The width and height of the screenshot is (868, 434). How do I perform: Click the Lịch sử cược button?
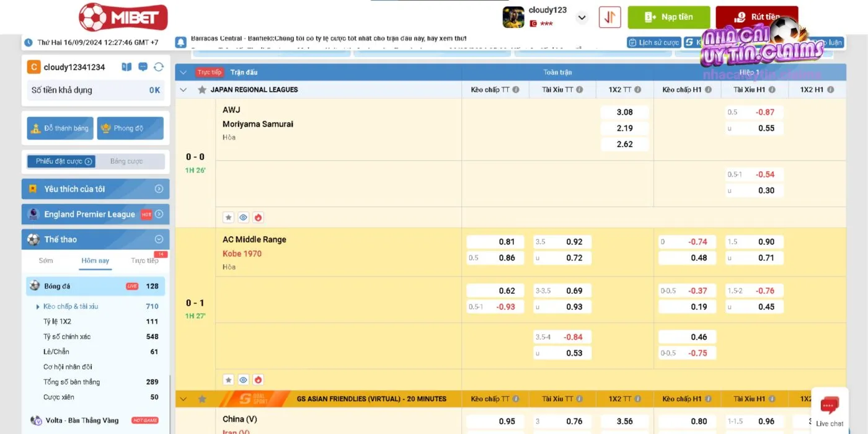653,43
